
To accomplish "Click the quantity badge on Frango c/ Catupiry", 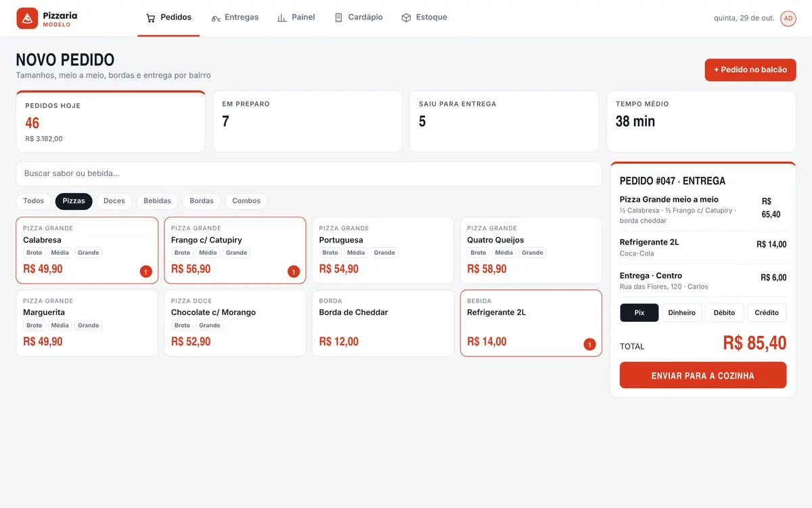I will (294, 272).
